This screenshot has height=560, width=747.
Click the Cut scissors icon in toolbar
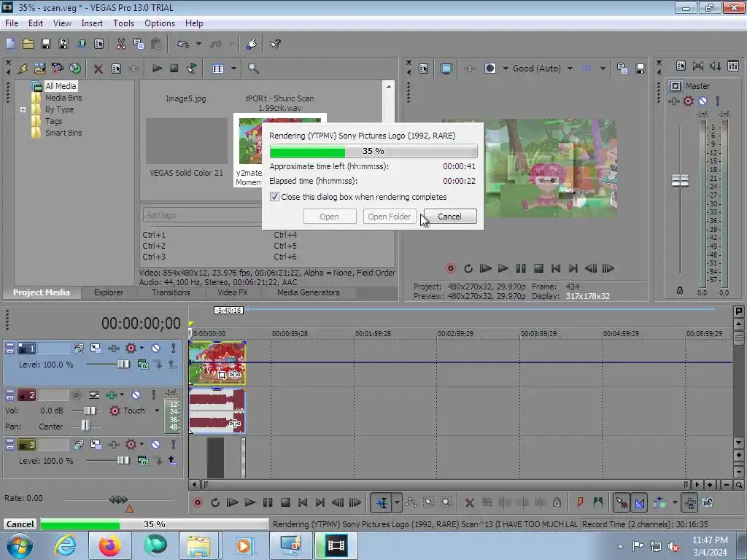coord(121,44)
